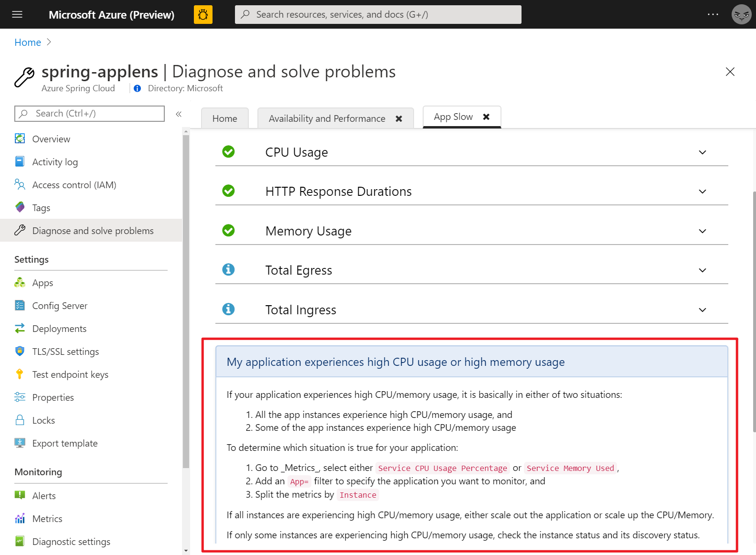Click the Deployments arrows icon
Screen dimensions: 756x555
[20, 328]
